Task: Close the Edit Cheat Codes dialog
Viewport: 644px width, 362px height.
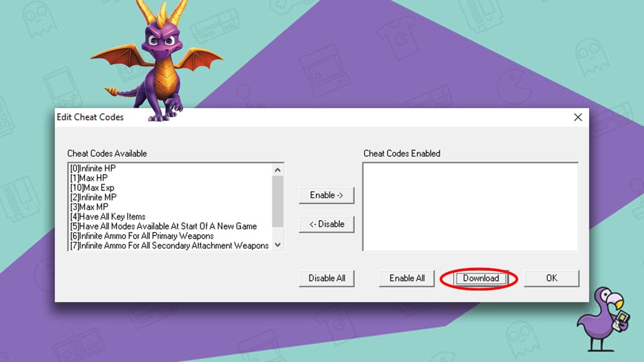Action: 578,117
